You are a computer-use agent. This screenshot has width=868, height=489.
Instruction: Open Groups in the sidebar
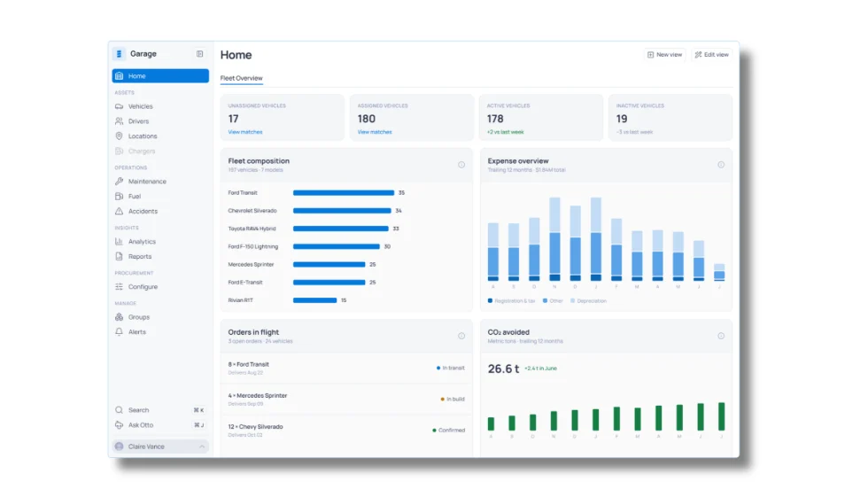pos(160,317)
